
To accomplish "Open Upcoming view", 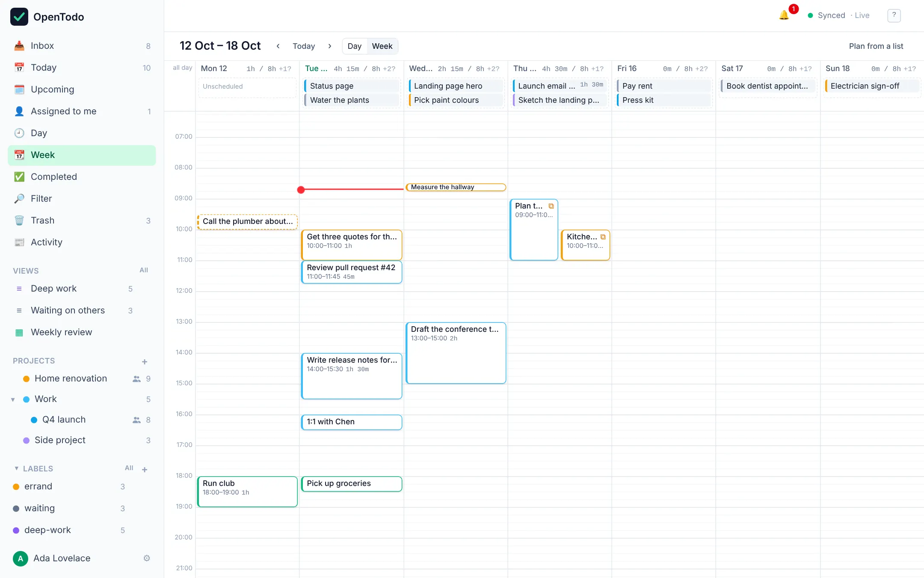I will pos(82,89).
